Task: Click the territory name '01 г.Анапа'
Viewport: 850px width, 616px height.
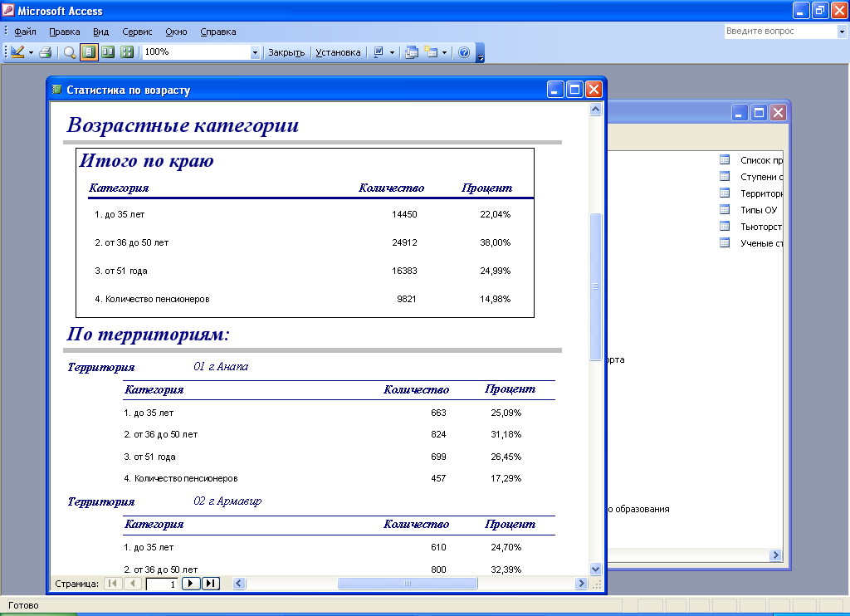Action: pyautogui.click(x=221, y=367)
